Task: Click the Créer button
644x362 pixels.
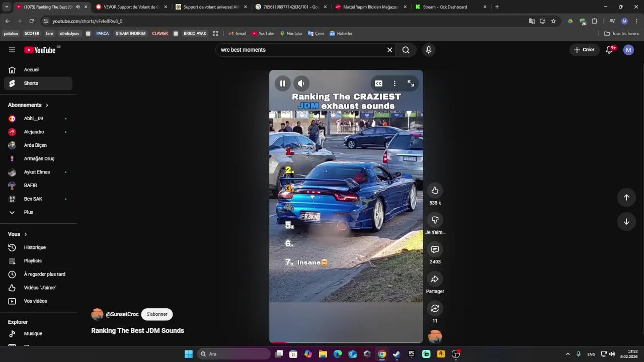Action: (584, 50)
